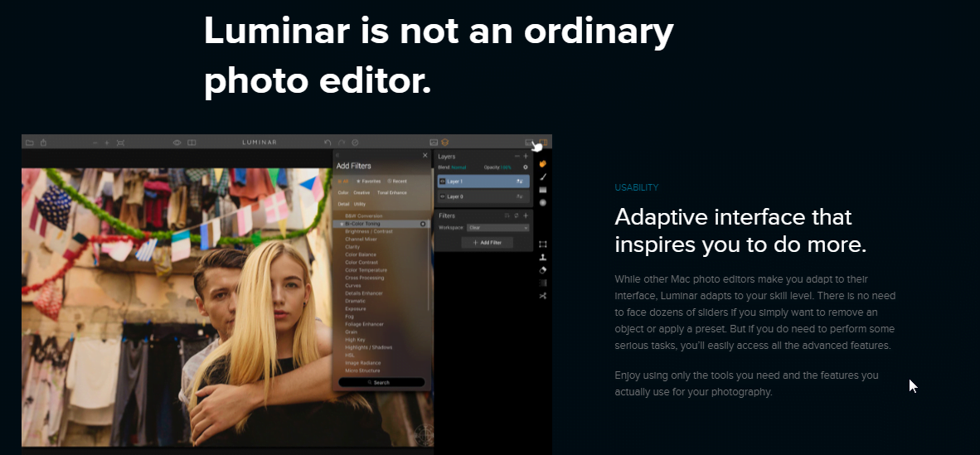Viewport: 980px width, 455px height.
Task: Choose the Fog filter
Action: 349,317
